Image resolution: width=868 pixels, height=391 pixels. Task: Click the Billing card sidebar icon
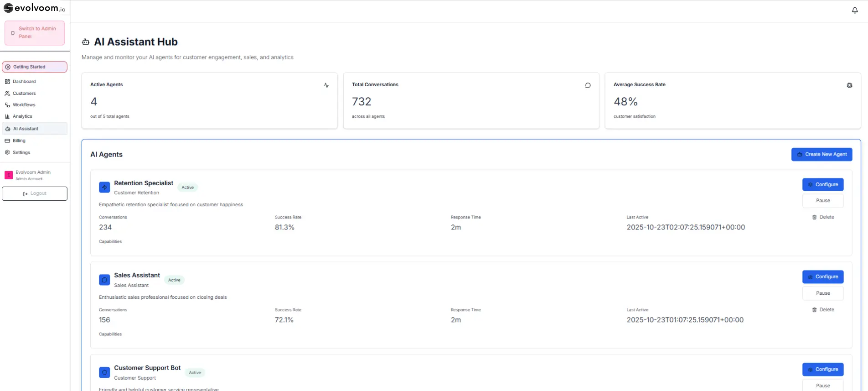(7, 141)
